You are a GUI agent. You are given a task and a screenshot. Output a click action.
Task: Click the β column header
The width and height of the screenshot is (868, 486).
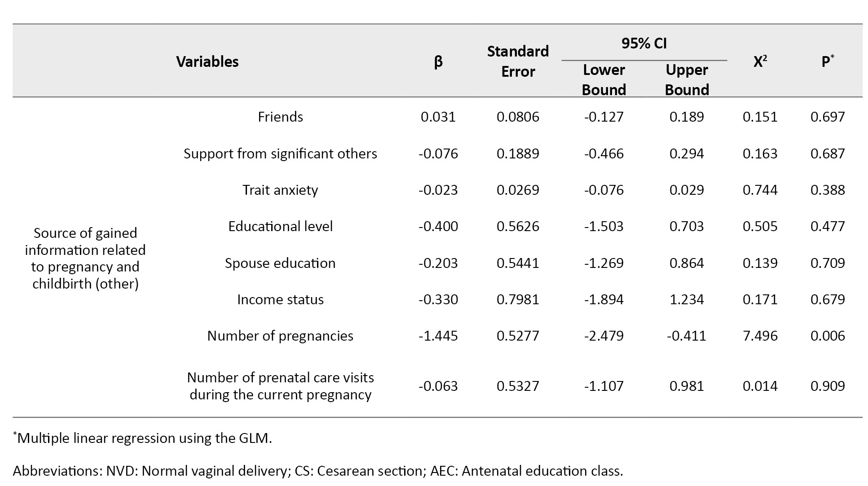click(x=438, y=61)
